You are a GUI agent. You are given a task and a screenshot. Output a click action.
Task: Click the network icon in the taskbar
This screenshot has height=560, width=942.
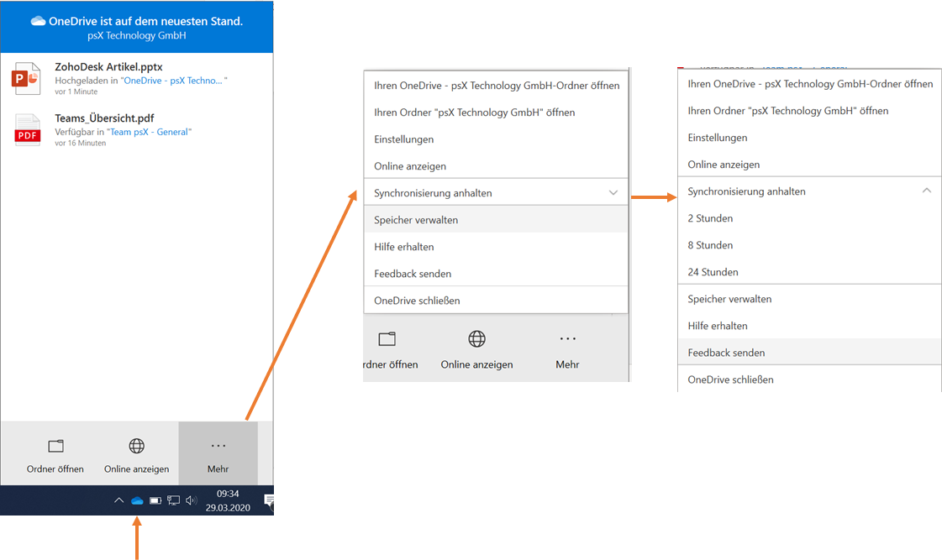pyautogui.click(x=174, y=500)
